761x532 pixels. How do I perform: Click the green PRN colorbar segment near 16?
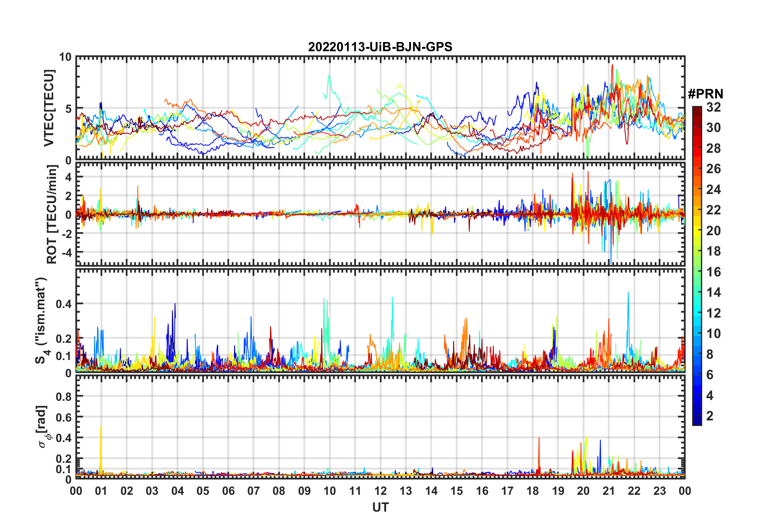(697, 272)
